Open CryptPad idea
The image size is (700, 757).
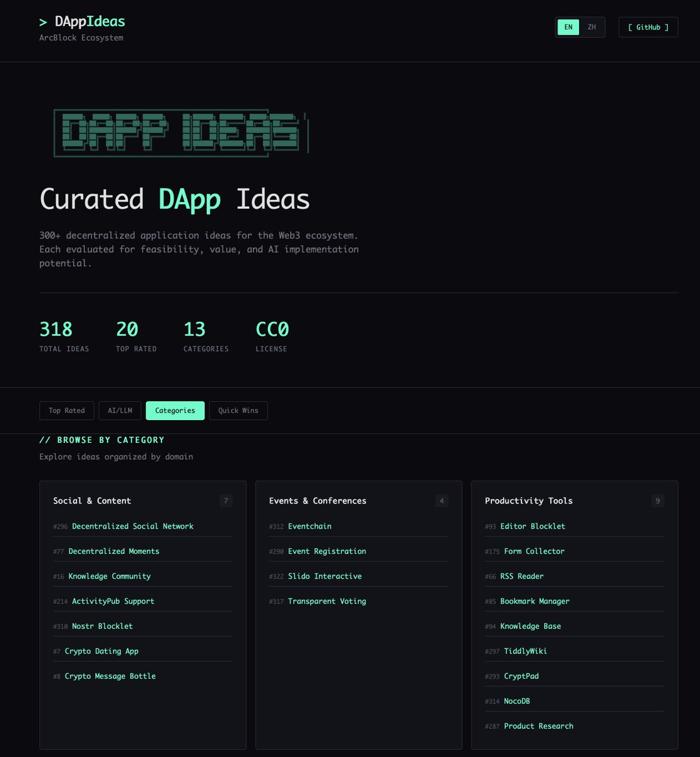tap(522, 676)
